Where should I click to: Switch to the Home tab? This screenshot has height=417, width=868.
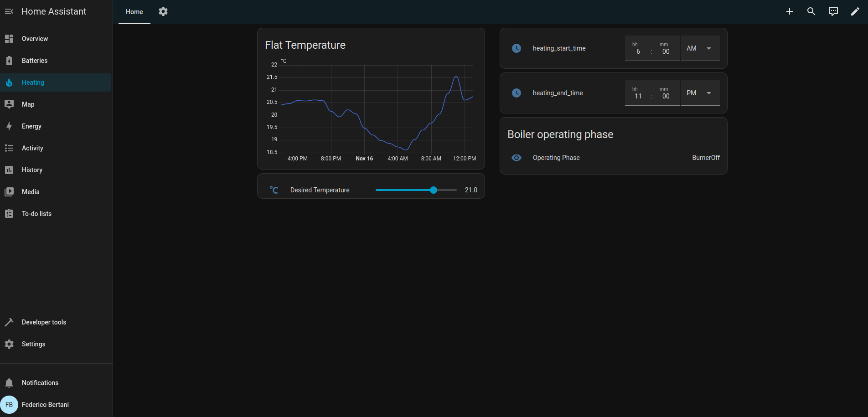134,12
